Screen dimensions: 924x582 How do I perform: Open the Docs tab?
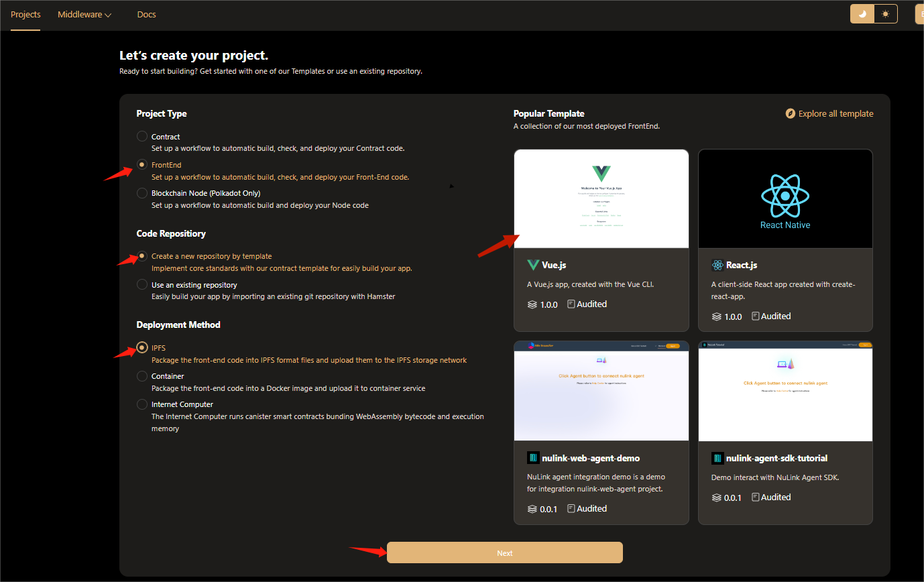coord(146,14)
